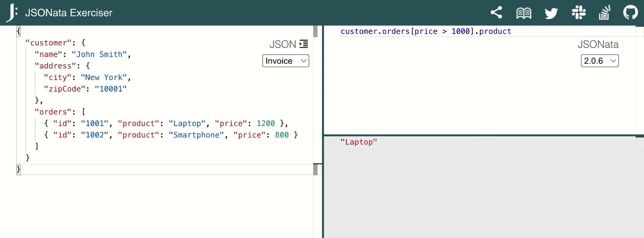Click the "city" key
Image resolution: width=644 pixels, height=238 pixels.
[x=58, y=77]
